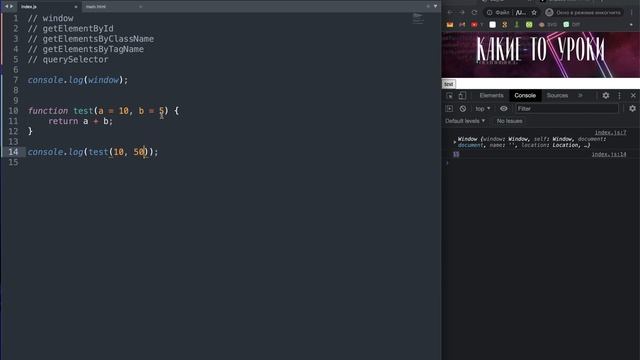Open the browser three-dot menu

coord(631,13)
